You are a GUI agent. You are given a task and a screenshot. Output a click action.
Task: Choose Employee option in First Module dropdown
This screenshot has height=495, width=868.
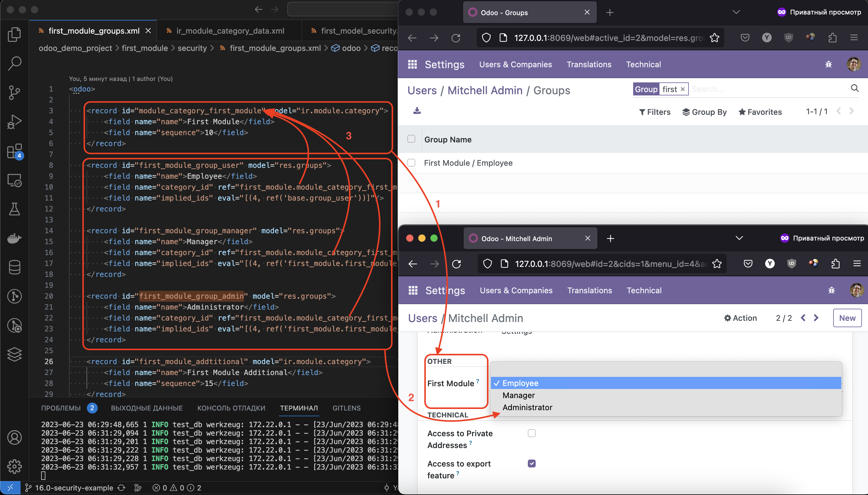click(666, 383)
